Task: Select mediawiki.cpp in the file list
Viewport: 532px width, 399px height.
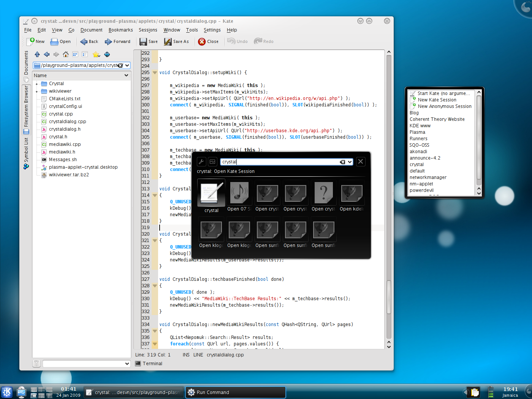Action: pos(65,144)
